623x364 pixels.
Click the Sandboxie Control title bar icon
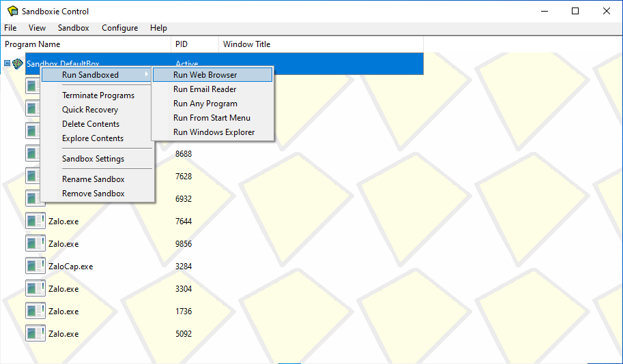click(12, 11)
